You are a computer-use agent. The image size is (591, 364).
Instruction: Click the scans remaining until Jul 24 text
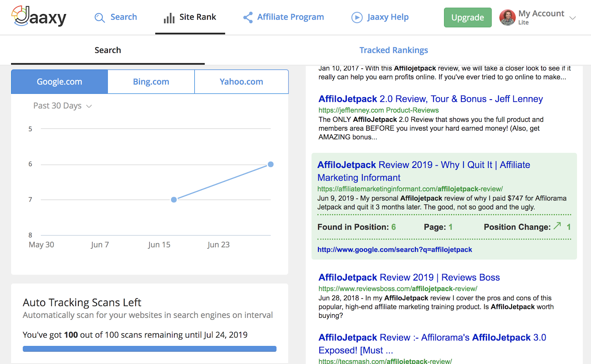coord(135,335)
